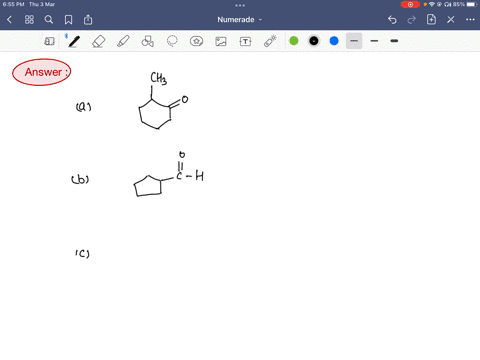
Task: Open the Elements sticker tool
Action: 196,41
